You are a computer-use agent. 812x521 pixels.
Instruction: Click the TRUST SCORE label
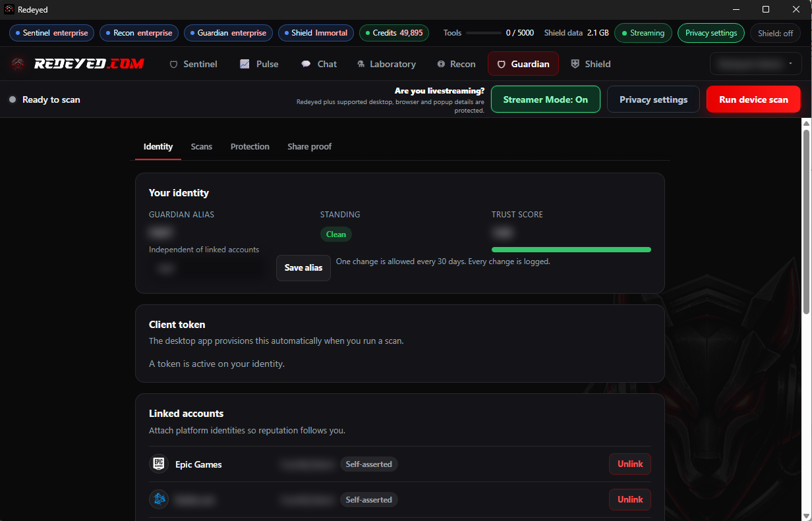(517, 215)
